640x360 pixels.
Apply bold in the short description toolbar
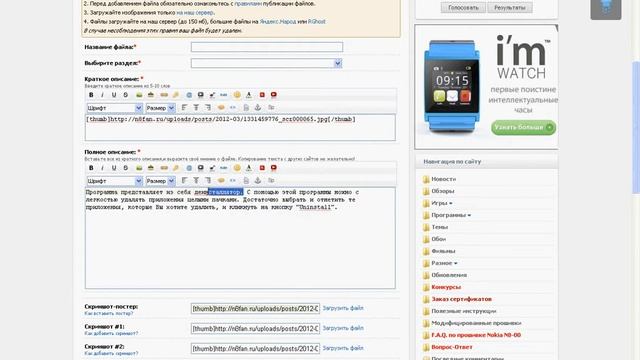tap(91, 95)
